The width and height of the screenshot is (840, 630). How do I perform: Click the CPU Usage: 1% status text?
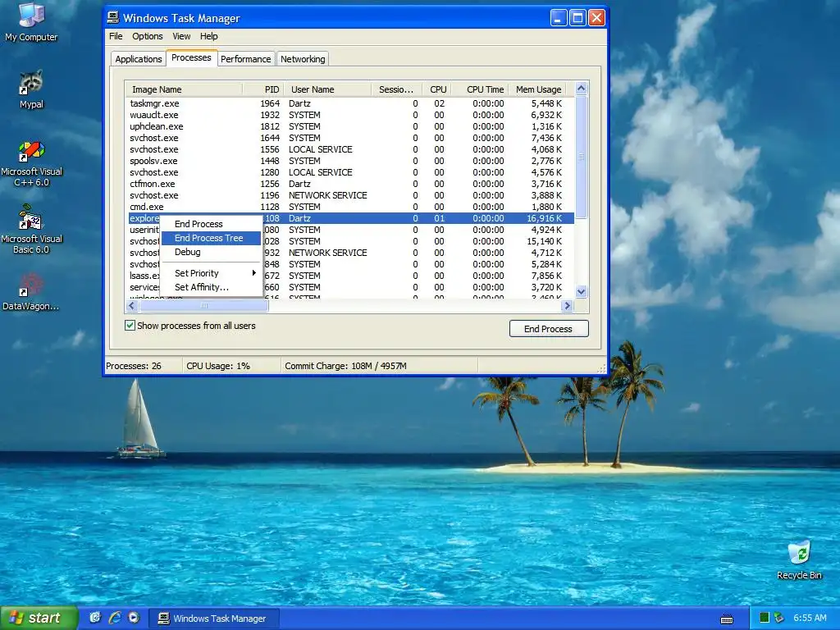pyautogui.click(x=218, y=366)
